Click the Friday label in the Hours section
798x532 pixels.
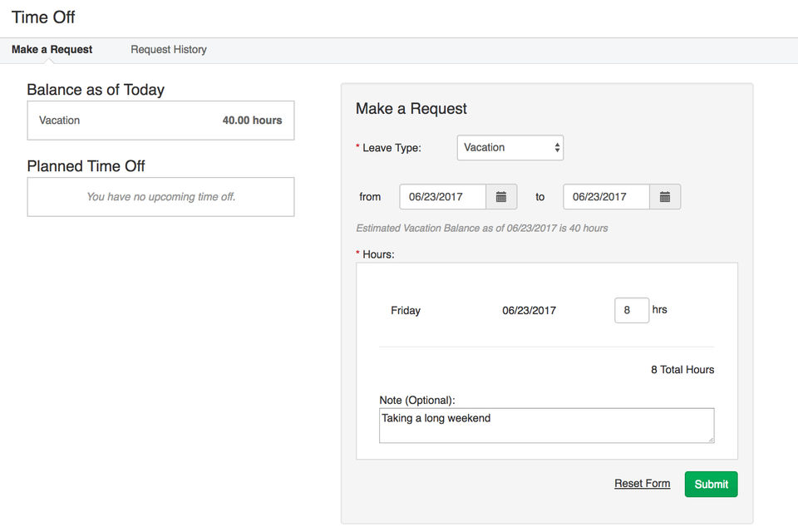tap(406, 311)
